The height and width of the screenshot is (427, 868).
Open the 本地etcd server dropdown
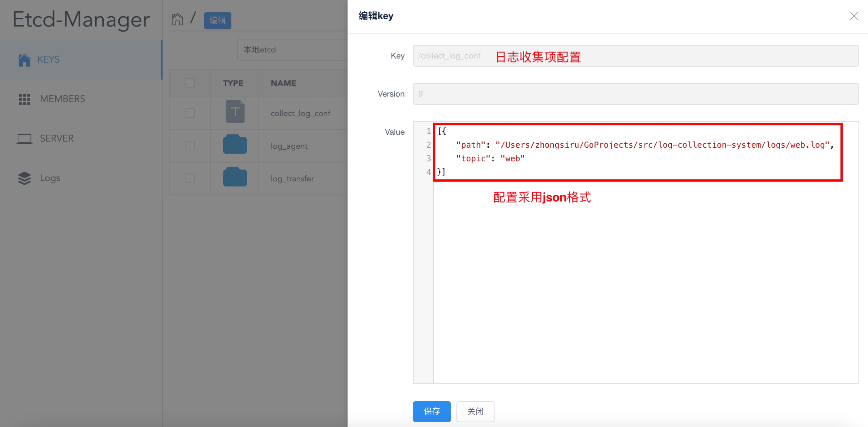point(292,50)
